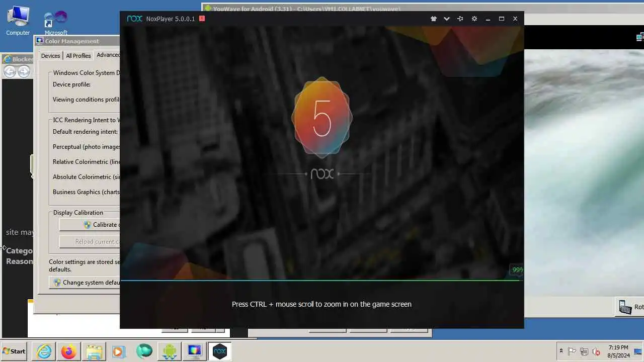Switch to All Profiles tab in Color Management

(x=78, y=56)
